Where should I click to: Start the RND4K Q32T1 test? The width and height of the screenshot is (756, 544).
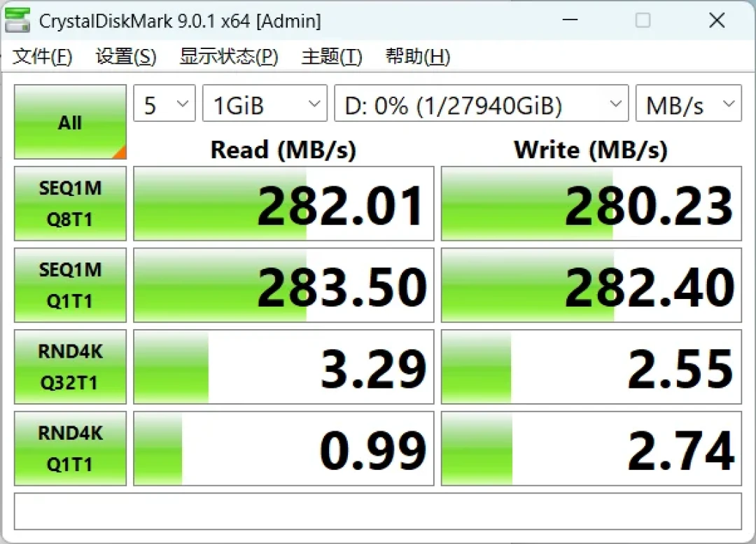(71, 367)
